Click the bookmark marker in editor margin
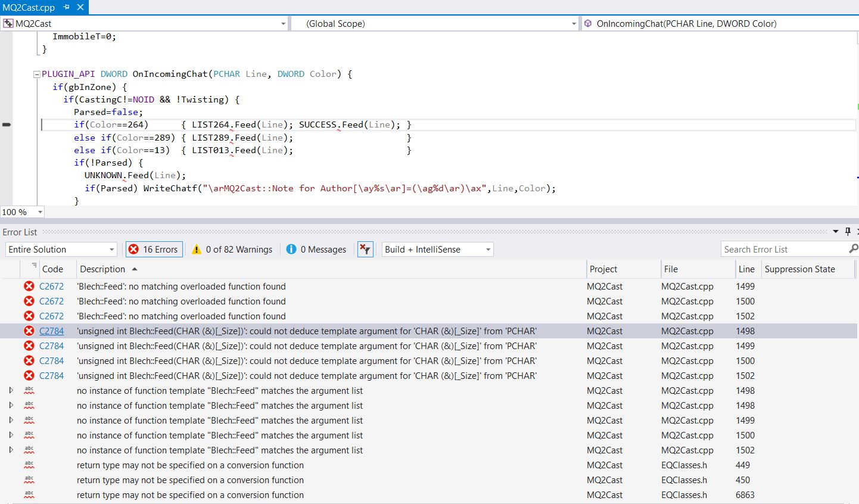The height and width of the screenshot is (504, 859). [7, 125]
